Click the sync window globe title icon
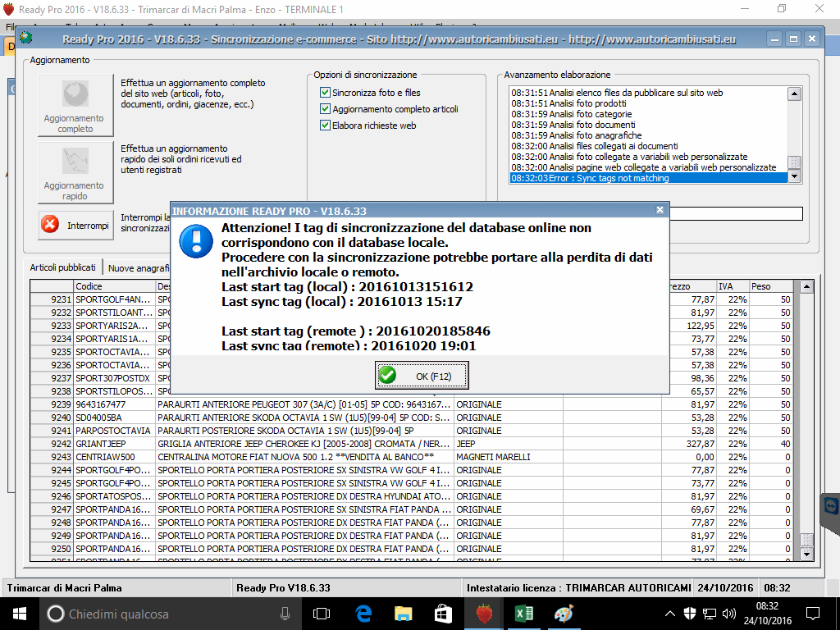The image size is (840, 630). pyautogui.click(x=25, y=39)
